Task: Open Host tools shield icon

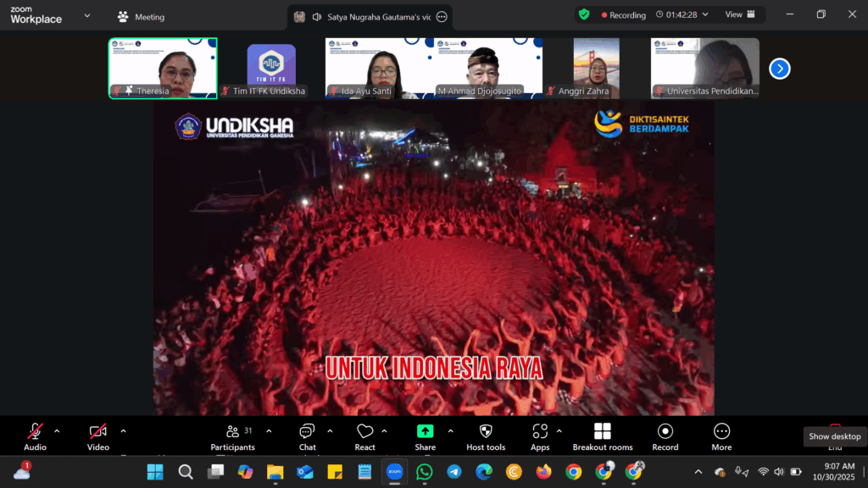Action: 485,435
